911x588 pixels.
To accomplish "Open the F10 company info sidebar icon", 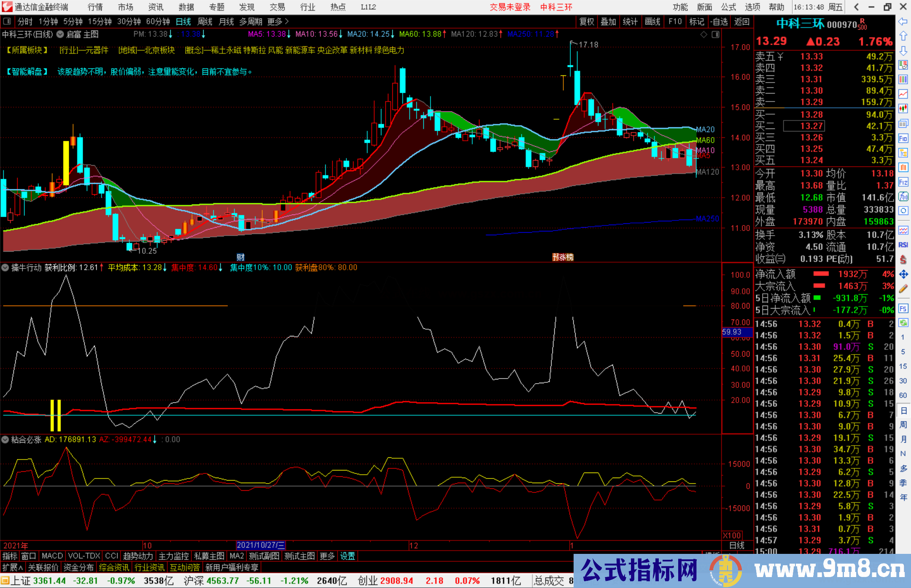I will [x=903, y=138].
